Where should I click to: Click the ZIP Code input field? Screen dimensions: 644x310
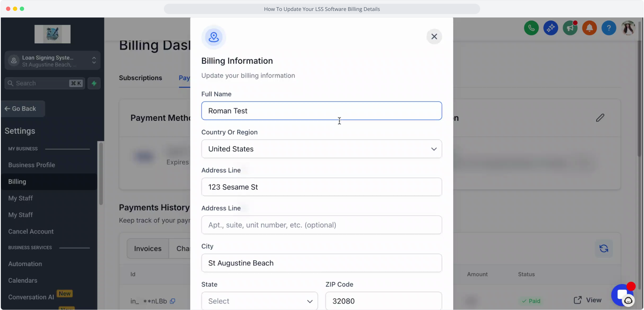click(384, 301)
